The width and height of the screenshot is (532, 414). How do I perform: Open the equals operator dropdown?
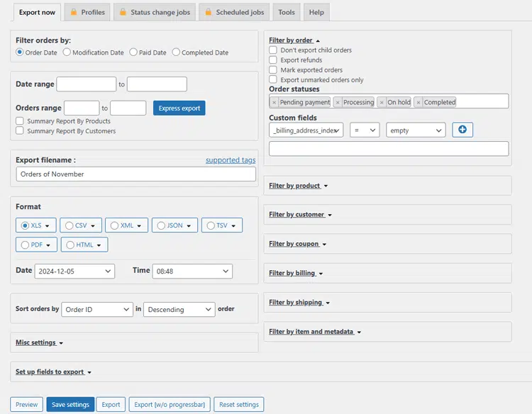coord(365,130)
